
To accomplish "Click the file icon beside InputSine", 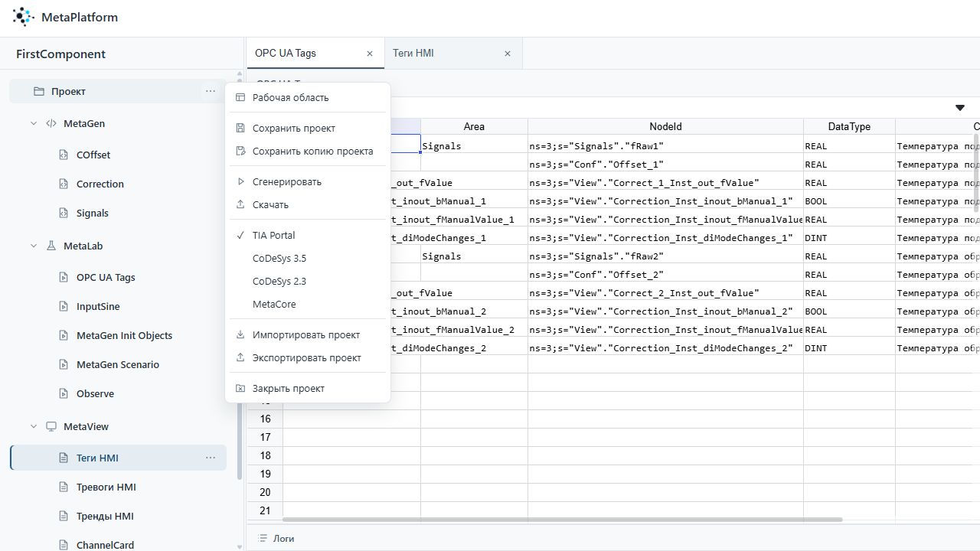I will tap(64, 306).
